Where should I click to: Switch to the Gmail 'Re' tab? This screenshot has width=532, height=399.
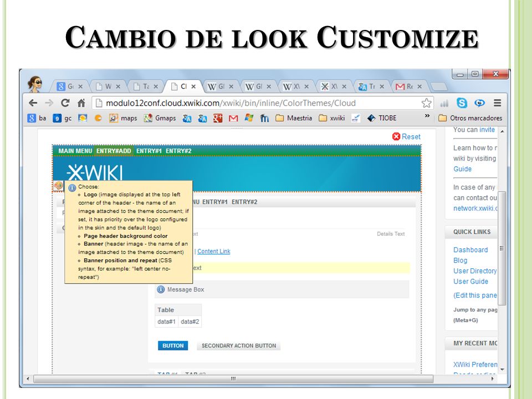[x=409, y=86]
